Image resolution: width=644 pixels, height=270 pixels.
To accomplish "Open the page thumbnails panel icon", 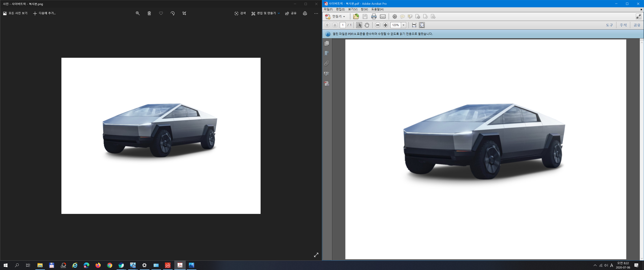I will [x=327, y=43].
